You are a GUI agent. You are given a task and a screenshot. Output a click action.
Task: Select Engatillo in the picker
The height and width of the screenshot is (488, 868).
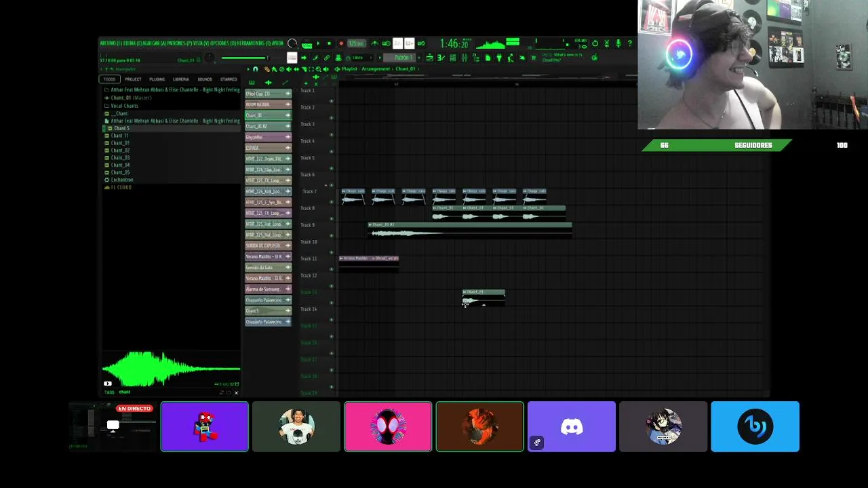[268, 137]
